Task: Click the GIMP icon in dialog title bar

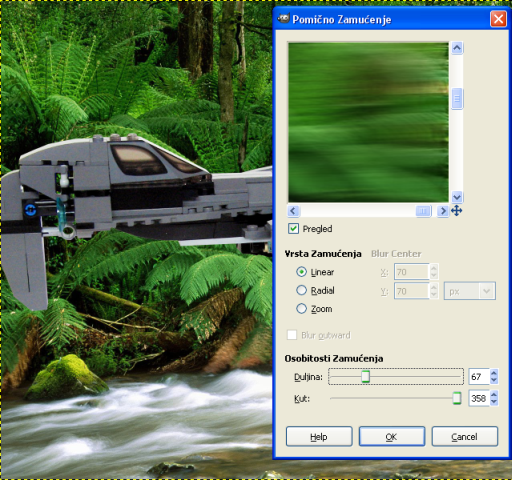Action: click(284, 18)
